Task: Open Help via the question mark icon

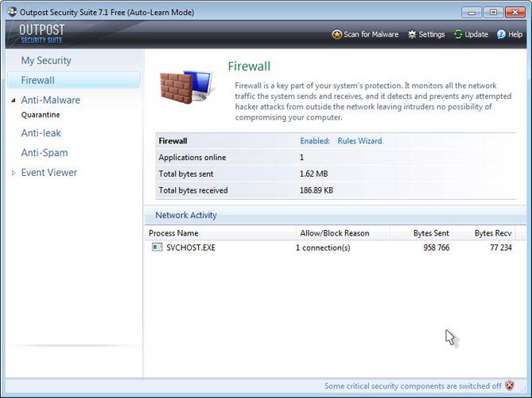Action: (501, 34)
